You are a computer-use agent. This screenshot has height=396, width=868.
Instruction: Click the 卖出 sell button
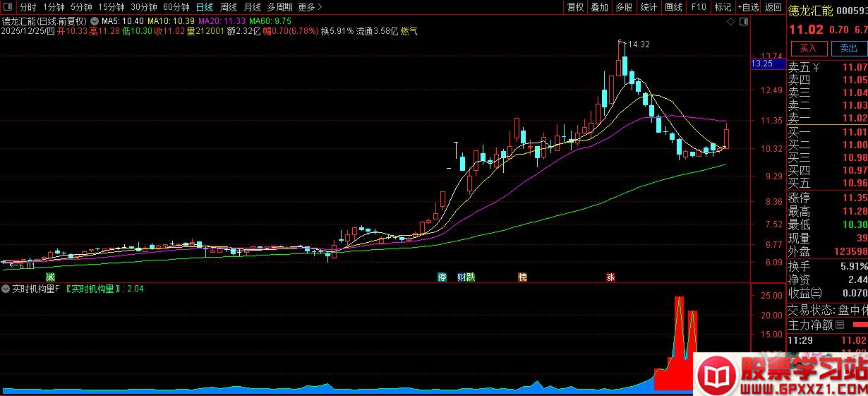click(x=848, y=48)
